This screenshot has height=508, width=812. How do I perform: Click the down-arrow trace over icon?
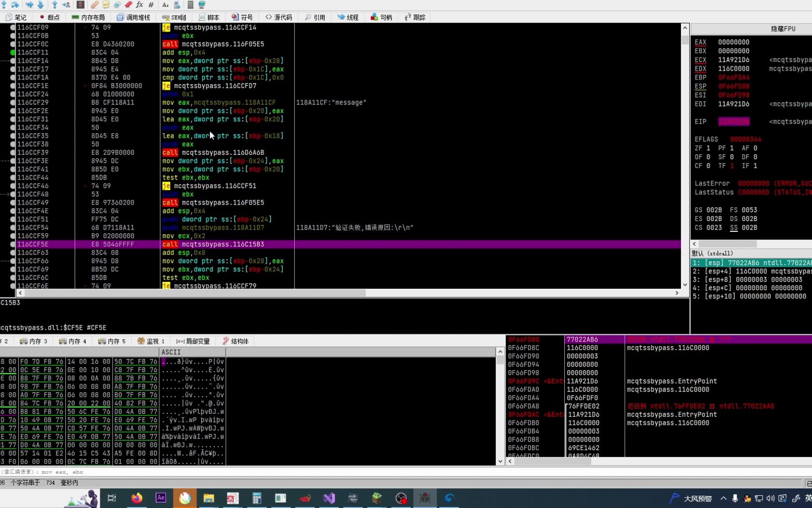[40, 5]
